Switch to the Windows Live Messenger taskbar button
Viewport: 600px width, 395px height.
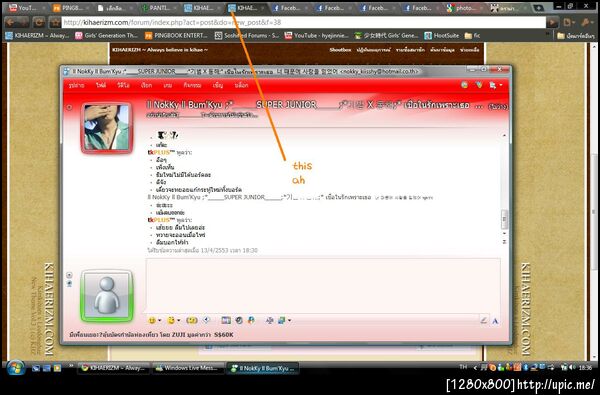click(188, 368)
